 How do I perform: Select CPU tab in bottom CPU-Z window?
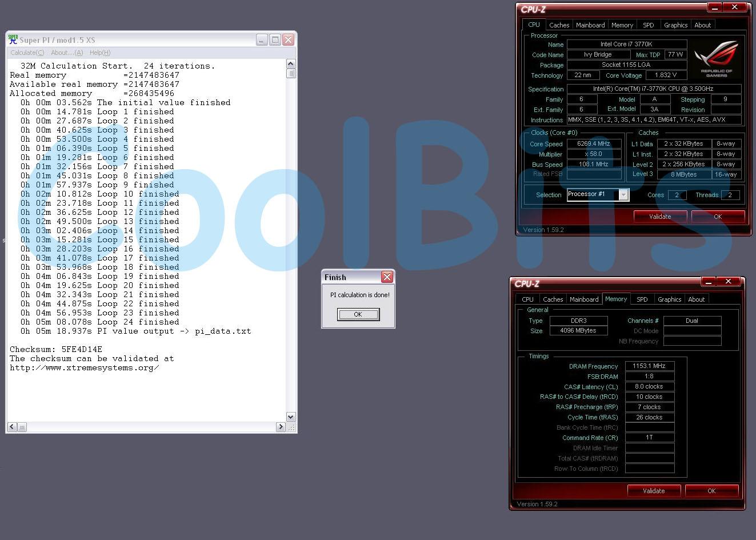[527, 299]
